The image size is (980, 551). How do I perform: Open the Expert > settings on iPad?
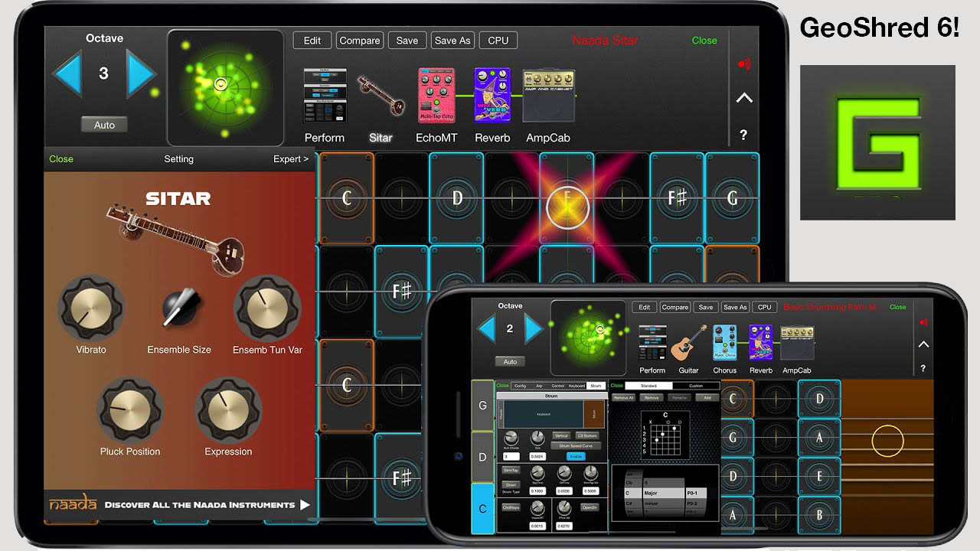[x=291, y=159]
